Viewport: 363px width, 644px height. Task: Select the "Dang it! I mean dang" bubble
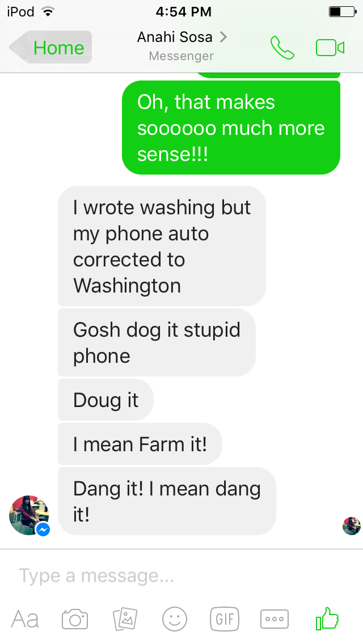167,501
